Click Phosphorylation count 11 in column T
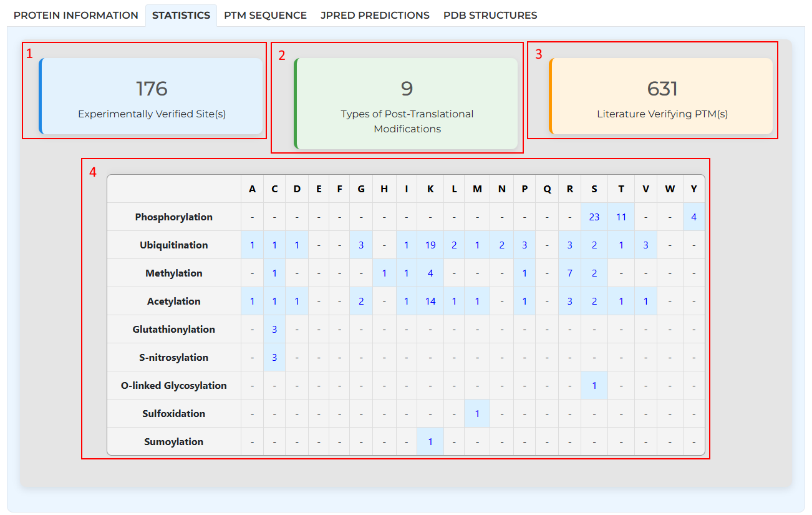The height and width of the screenshot is (515, 812). point(621,217)
